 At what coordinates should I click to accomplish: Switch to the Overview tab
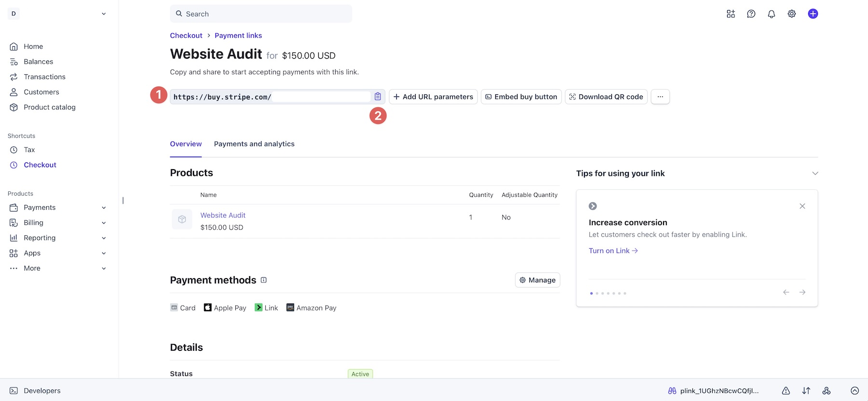[186, 144]
